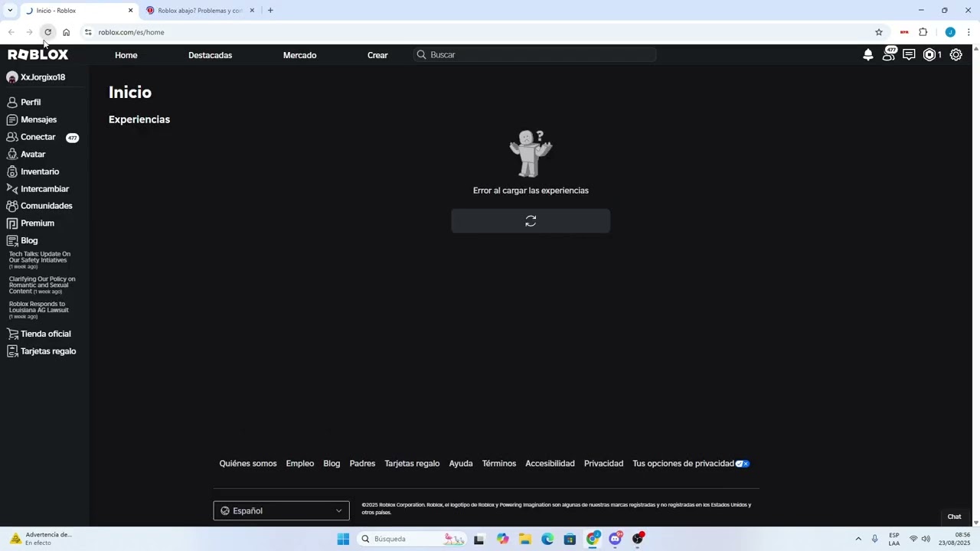Open Microsoft Edge from the taskbar
The height and width of the screenshot is (551, 980).
coord(547,539)
